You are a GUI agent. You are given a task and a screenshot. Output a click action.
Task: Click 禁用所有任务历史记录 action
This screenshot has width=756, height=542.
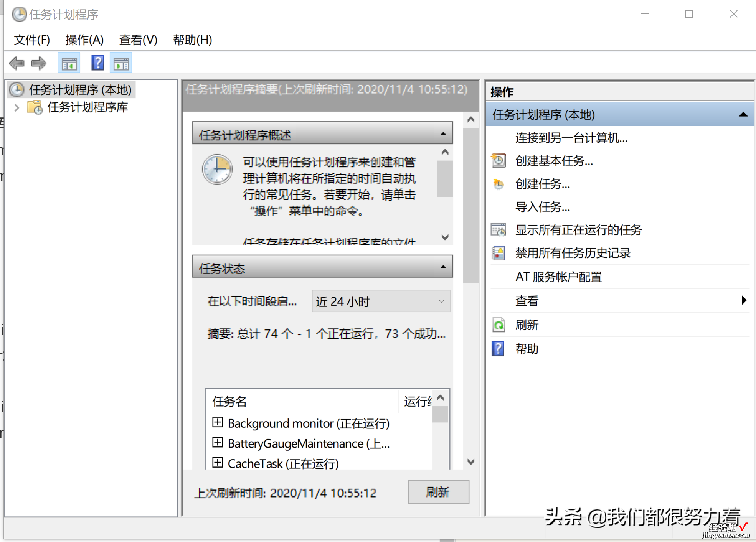573,253
